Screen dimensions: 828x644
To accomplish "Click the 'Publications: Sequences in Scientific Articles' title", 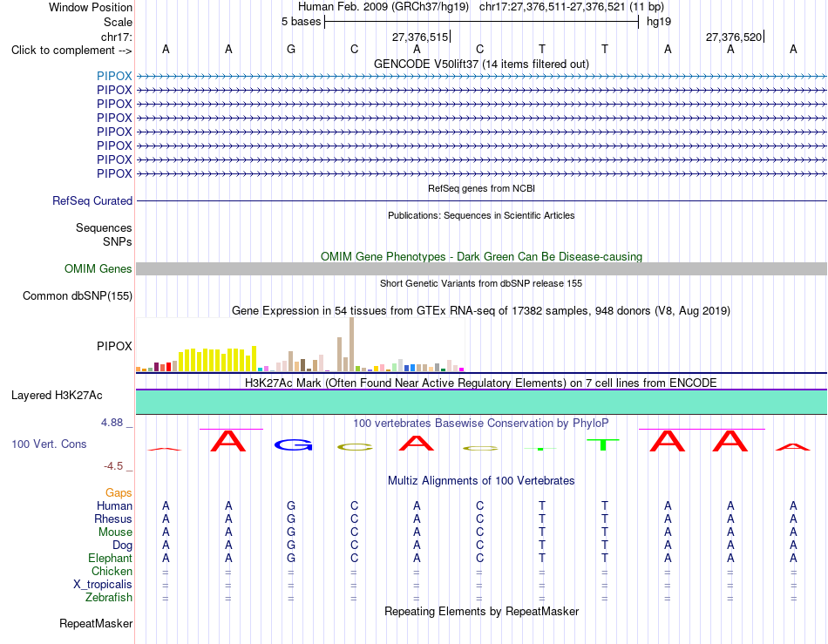I will point(481,215).
